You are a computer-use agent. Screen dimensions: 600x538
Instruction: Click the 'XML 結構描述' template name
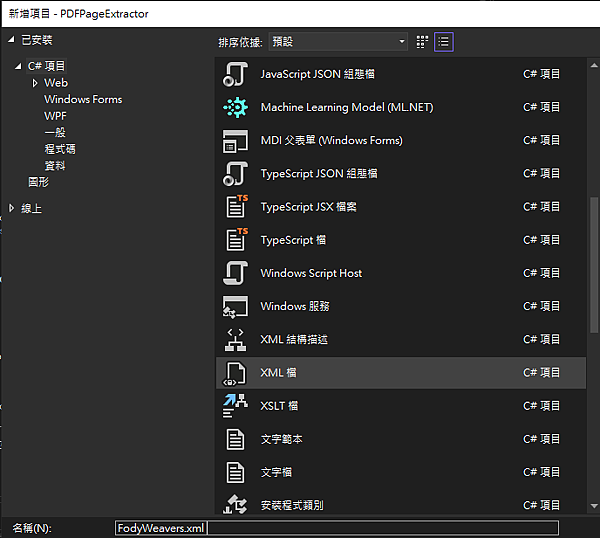point(294,340)
